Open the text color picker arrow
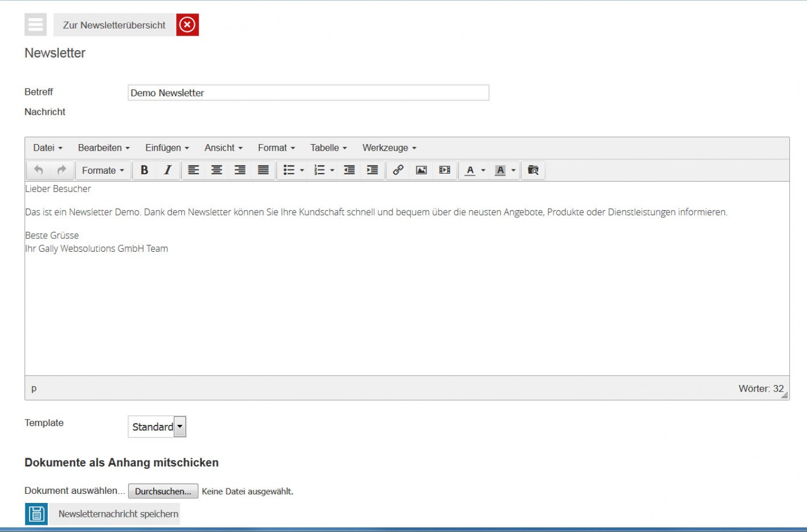 pos(483,171)
